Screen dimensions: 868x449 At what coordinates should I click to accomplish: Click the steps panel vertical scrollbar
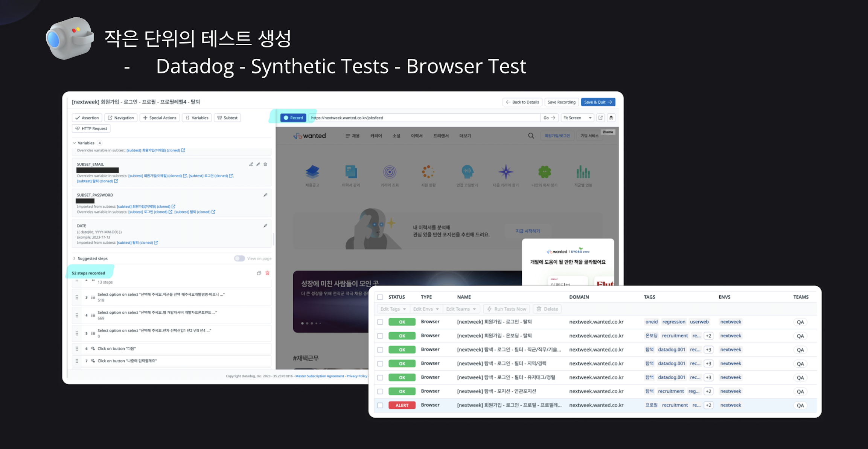(273, 239)
